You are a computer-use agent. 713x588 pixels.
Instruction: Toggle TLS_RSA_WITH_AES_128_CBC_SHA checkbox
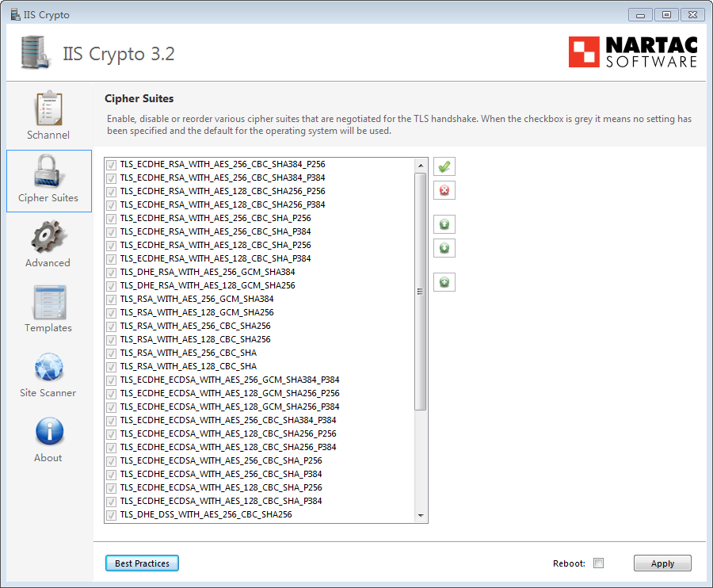[x=112, y=366]
